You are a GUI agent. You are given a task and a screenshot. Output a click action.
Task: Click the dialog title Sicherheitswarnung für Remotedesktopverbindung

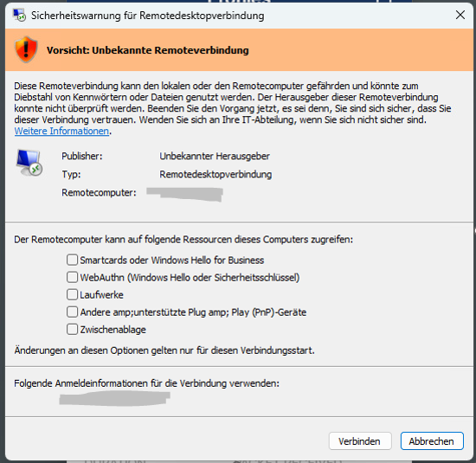(x=147, y=16)
